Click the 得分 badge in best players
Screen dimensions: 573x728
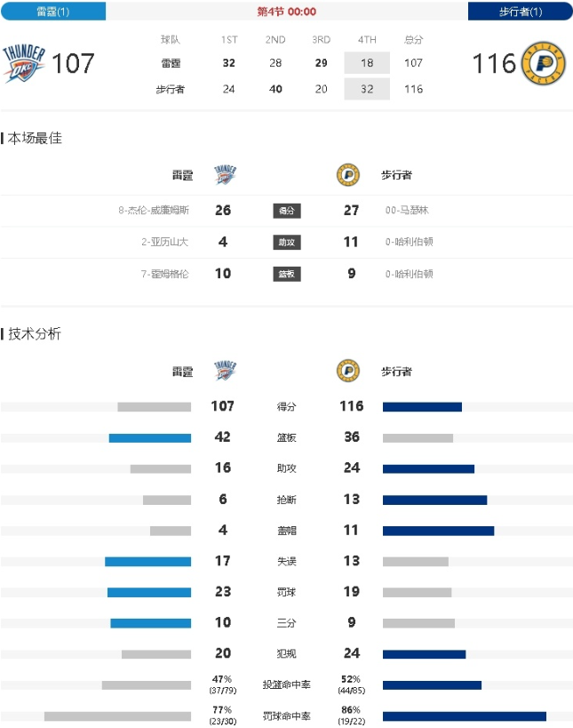287,211
